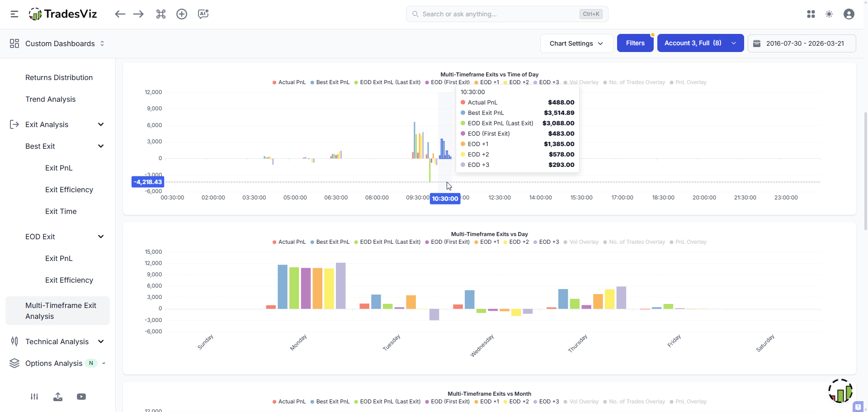Click the blue Monday Best Exit PnL bar
Viewport: 868px width, 412px height.
[x=283, y=287]
